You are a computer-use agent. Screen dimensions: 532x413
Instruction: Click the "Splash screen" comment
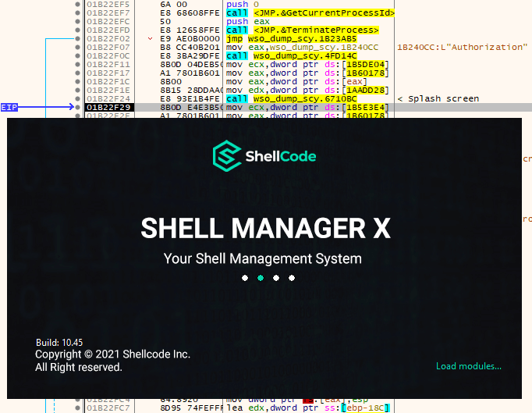pyautogui.click(x=442, y=98)
